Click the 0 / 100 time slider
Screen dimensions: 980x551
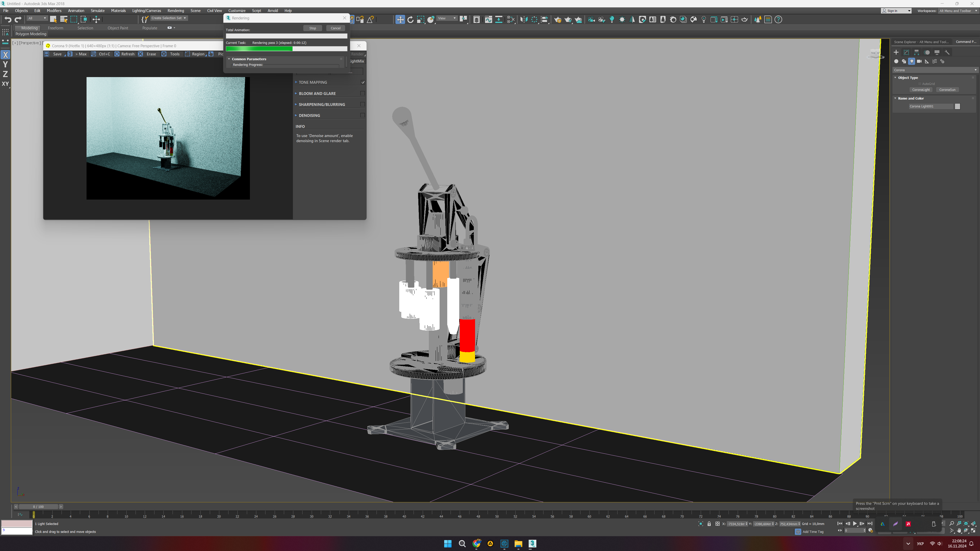point(39,507)
